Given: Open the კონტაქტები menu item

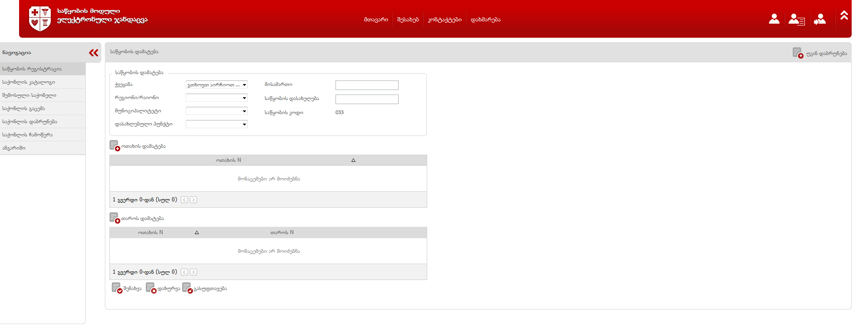Looking at the screenshot, I should pyautogui.click(x=444, y=20).
